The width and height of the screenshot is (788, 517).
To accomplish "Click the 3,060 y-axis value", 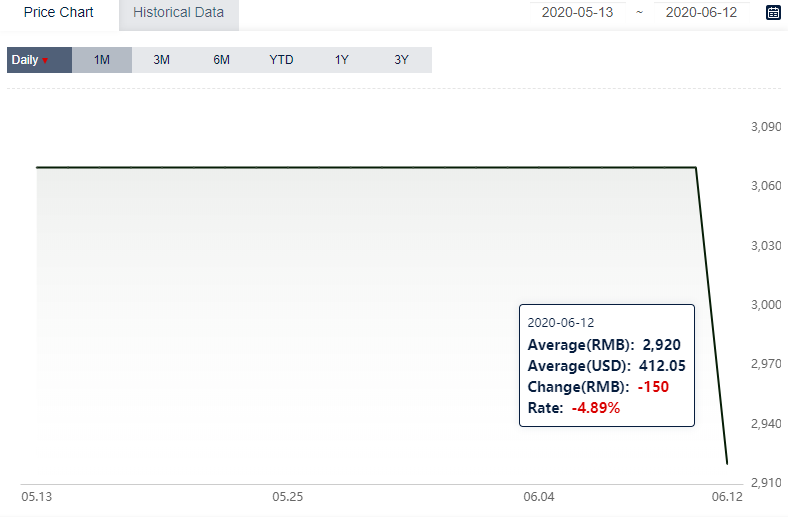I will coord(766,186).
